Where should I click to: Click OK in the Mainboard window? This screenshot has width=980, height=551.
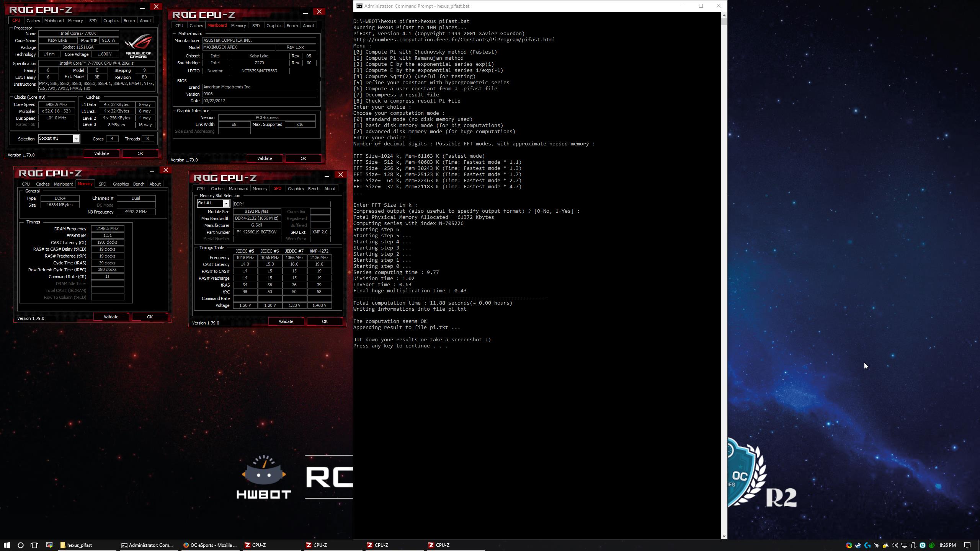303,158
